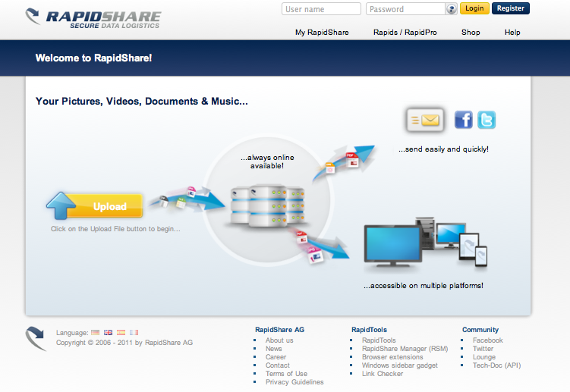Click the password help question mark icon
Image resolution: width=570 pixels, height=392 pixels.
point(451,8)
